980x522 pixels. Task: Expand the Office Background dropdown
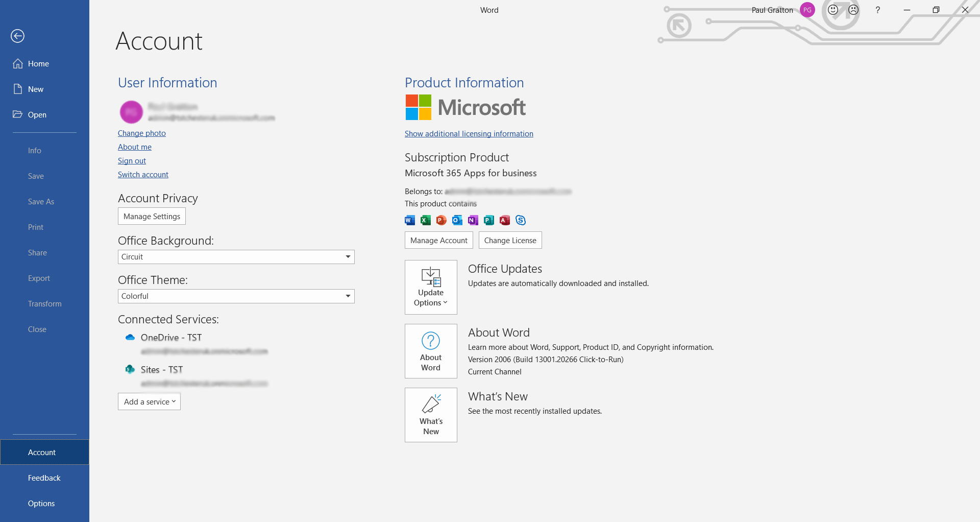pyautogui.click(x=348, y=257)
